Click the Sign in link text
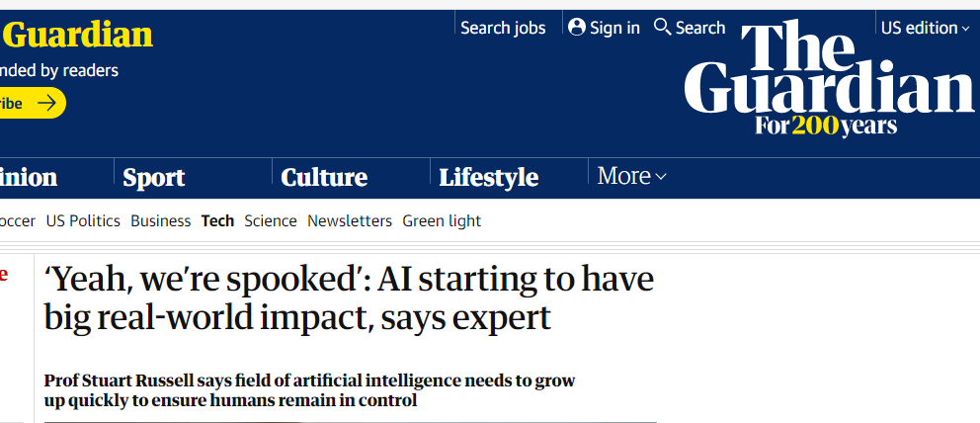 coord(615,28)
